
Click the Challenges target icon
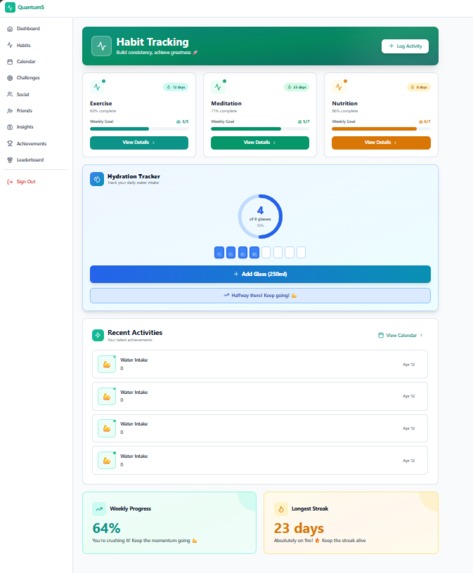click(x=10, y=78)
